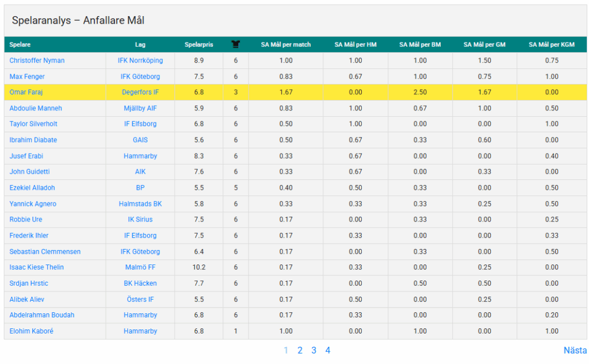Go to pagination page 1
The height and width of the screenshot is (364, 589).
(286, 350)
